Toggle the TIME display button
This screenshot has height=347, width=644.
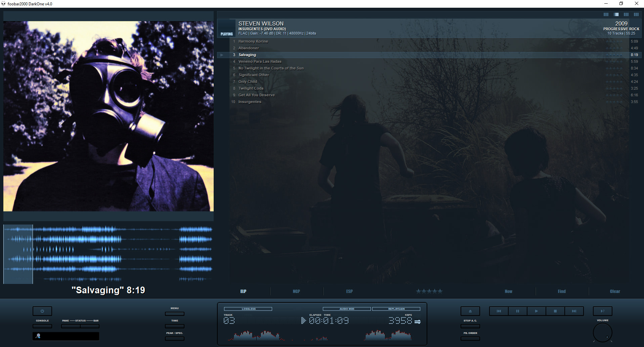pyautogui.click(x=175, y=326)
